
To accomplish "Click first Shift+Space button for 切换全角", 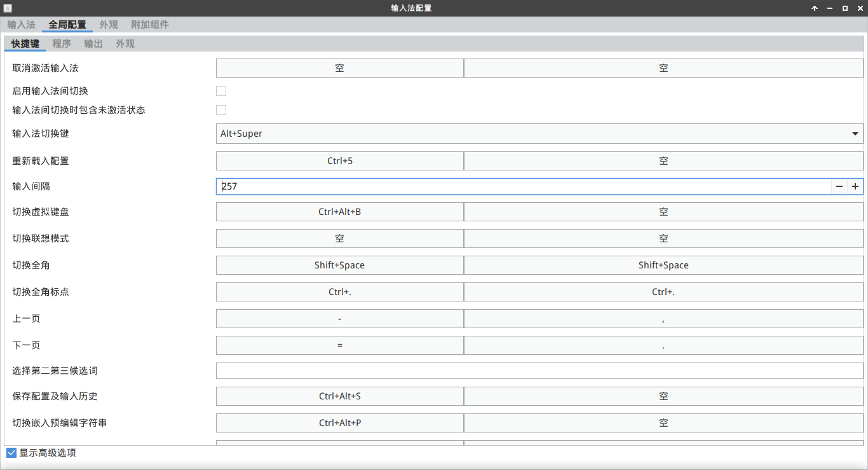I will click(340, 265).
